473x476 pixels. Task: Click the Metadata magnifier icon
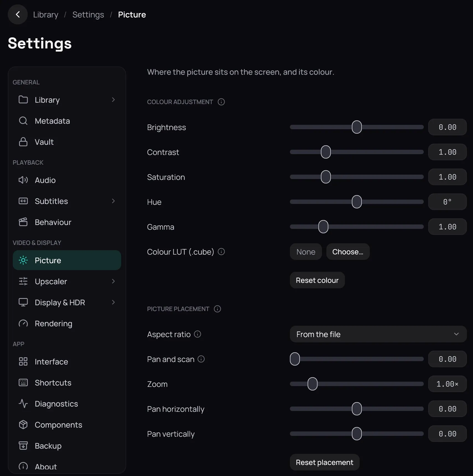[23, 121]
